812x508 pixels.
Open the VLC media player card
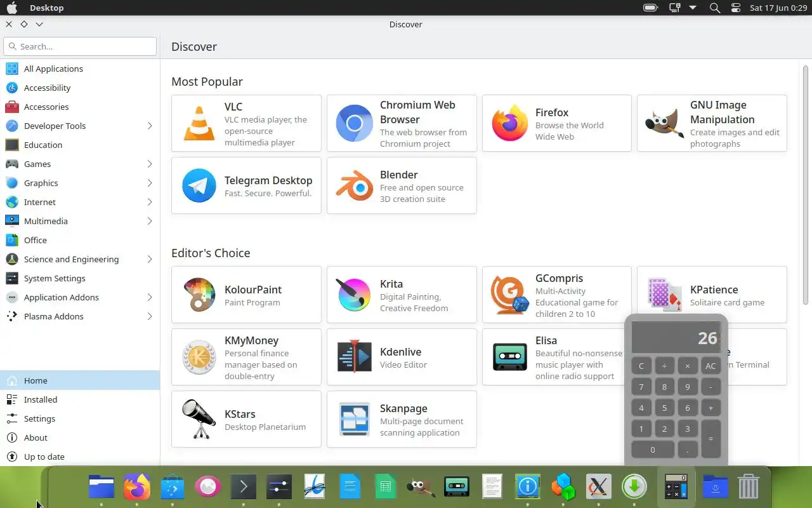tap(246, 123)
